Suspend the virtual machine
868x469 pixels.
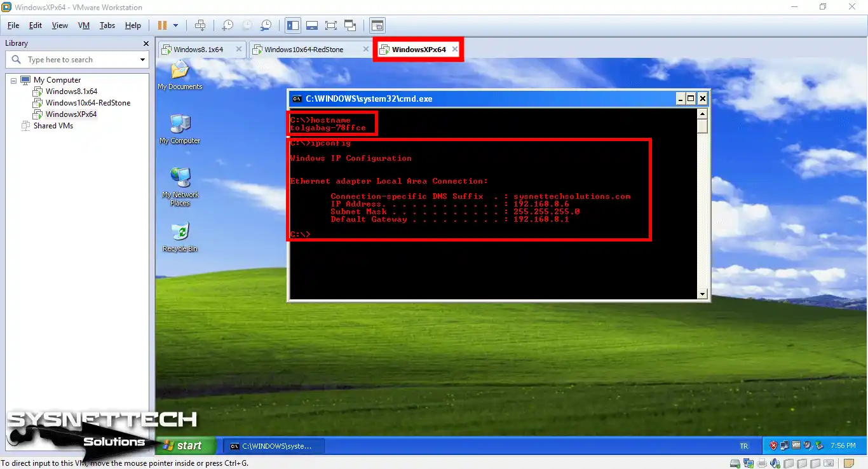[x=163, y=25]
